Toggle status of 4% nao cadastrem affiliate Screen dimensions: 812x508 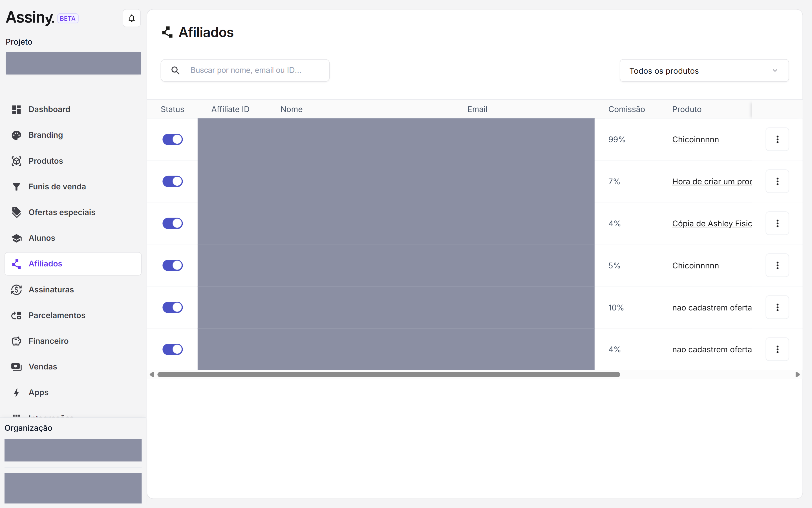pyautogui.click(x=173, y=349)
